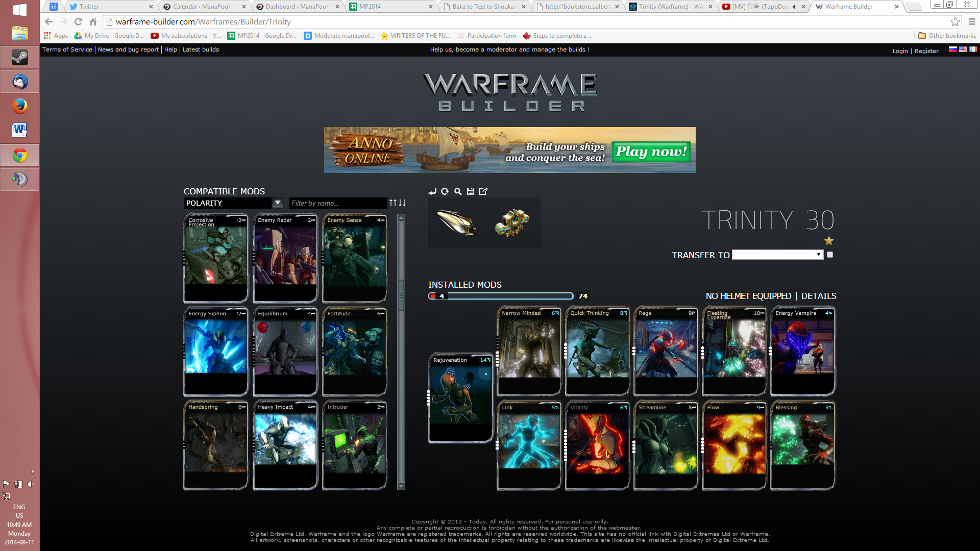Switch to the Twitter tab

point(110,7)
